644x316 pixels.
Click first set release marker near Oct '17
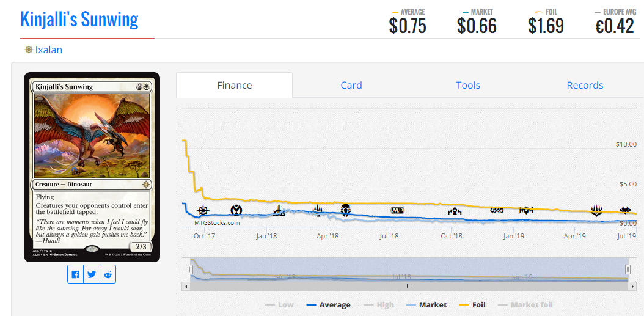coord(203,210)
